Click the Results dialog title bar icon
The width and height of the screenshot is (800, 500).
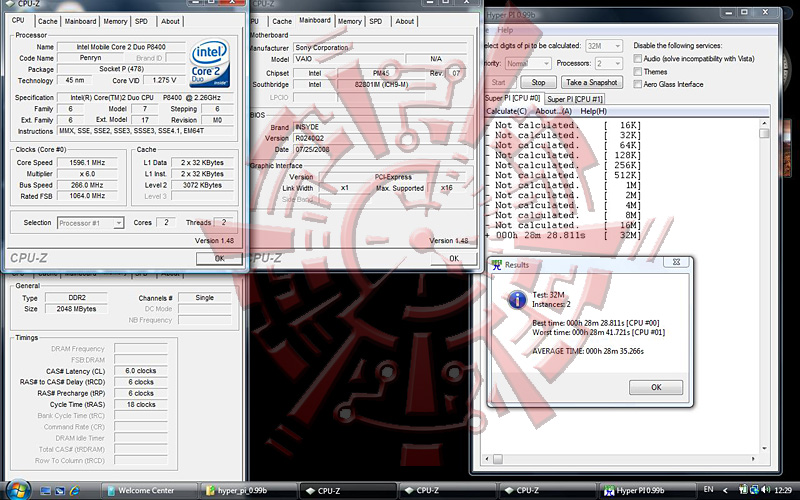coord(496,265)
